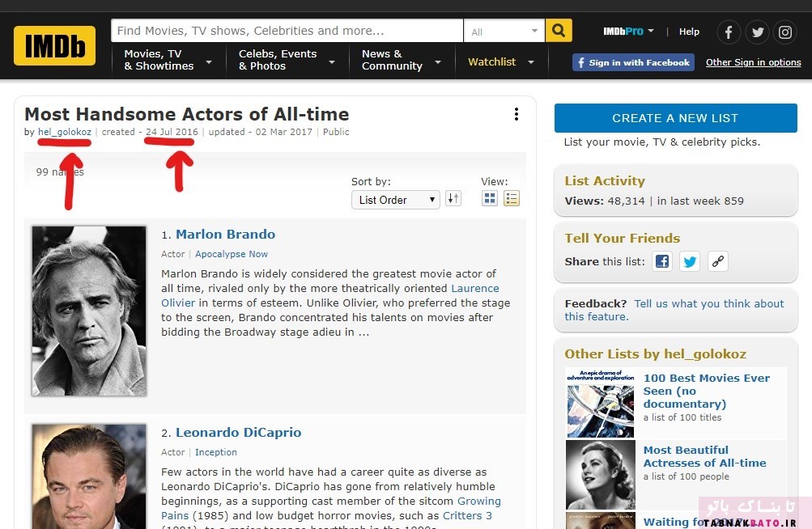This screenshot has width=812, height=529.
Task: Click the Most Beautiful Actresses list thumbnail
Action: (x=600, y=475)
